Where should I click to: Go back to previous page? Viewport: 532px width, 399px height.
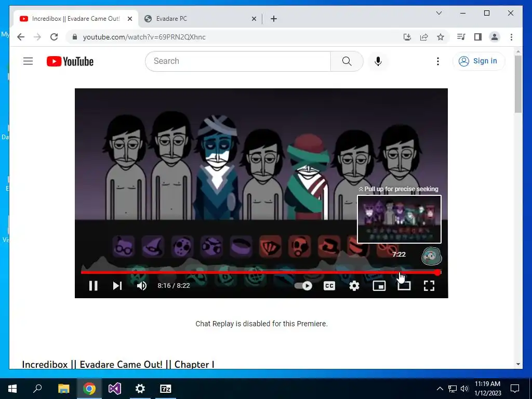[x=21, y=37]
